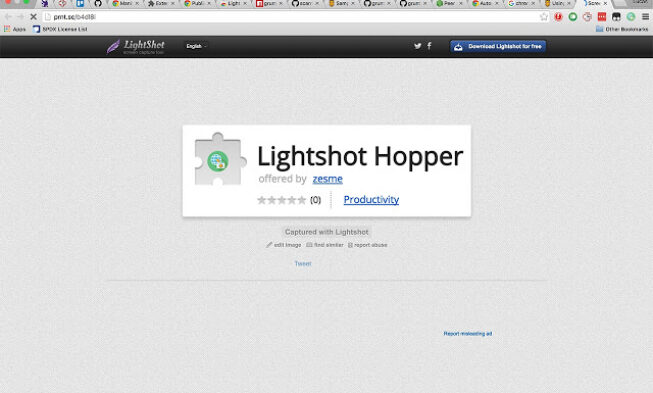Switch to the first pinned purple icon tab
This screenshot has width=653, height=393.
(x=45, y=3)
